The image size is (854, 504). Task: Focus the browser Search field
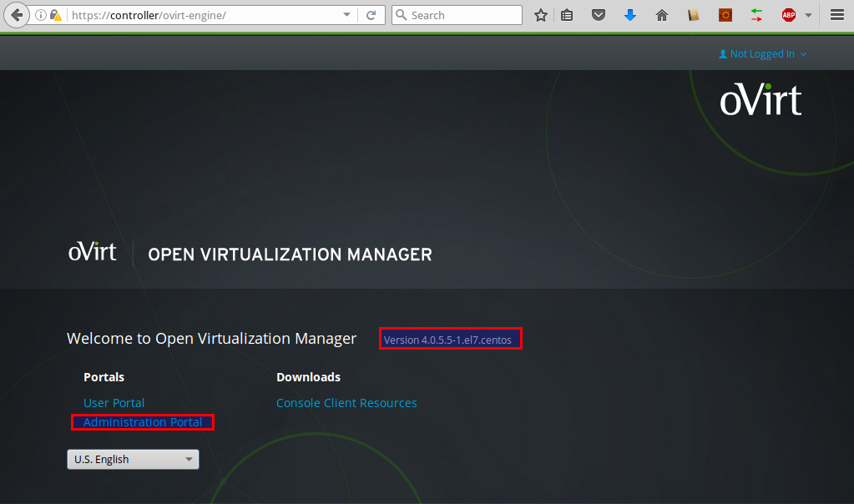point(457,15)
